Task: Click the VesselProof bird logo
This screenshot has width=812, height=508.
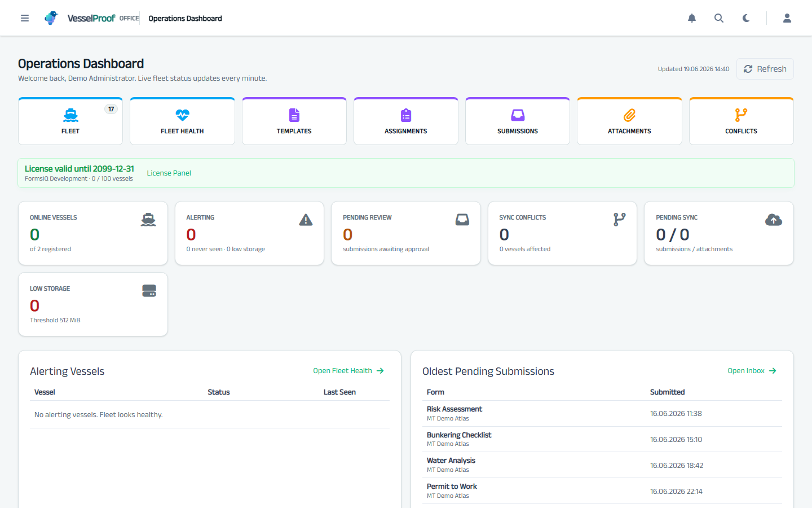Action: pos(51,18)
